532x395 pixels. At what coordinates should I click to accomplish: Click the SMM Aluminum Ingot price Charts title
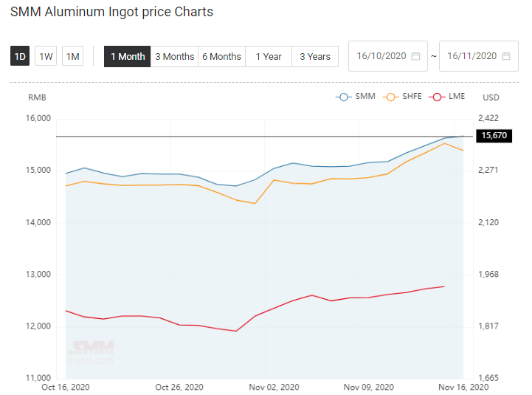click(x=111, y=12)
